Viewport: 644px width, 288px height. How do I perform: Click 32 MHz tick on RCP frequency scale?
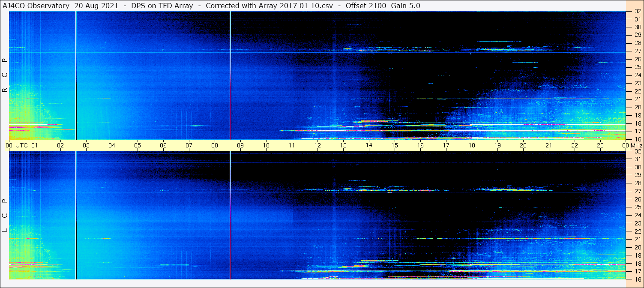coord(637,12)
